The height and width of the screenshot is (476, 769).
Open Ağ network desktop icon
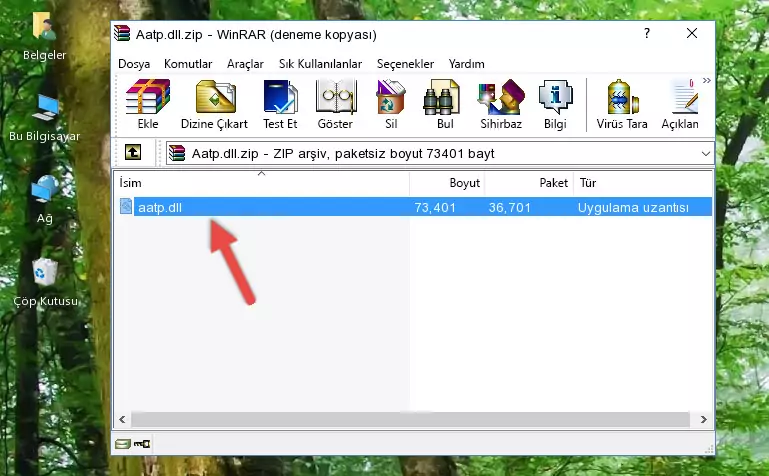(44, 200)
